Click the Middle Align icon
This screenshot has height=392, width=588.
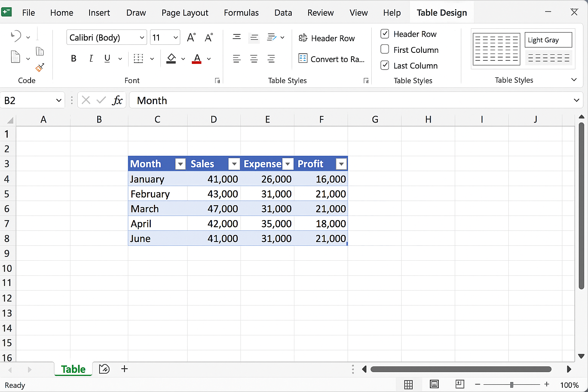click(x=254, y=38)
